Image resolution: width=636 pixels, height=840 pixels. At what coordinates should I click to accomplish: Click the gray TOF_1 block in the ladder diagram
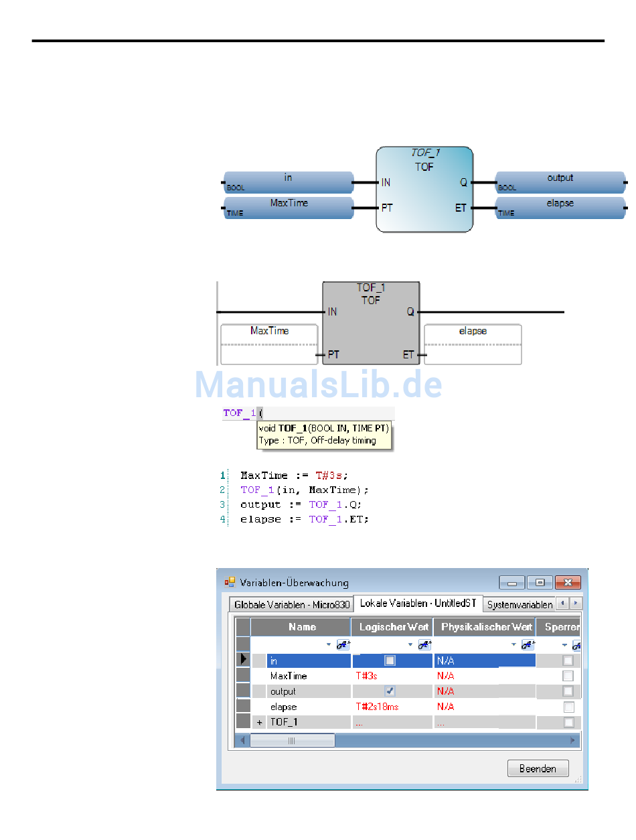[x=371, y=323]
